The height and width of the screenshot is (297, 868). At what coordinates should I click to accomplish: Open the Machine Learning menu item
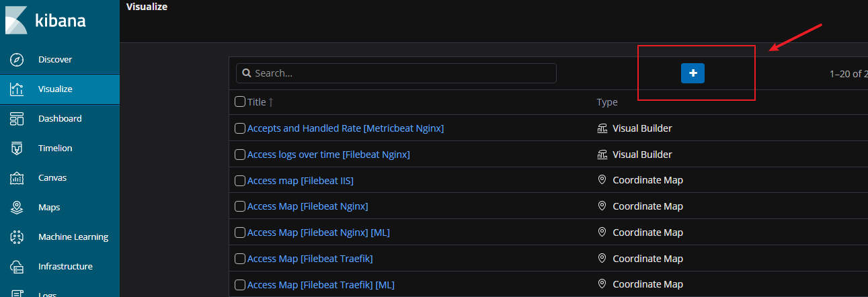pos(73,237)
